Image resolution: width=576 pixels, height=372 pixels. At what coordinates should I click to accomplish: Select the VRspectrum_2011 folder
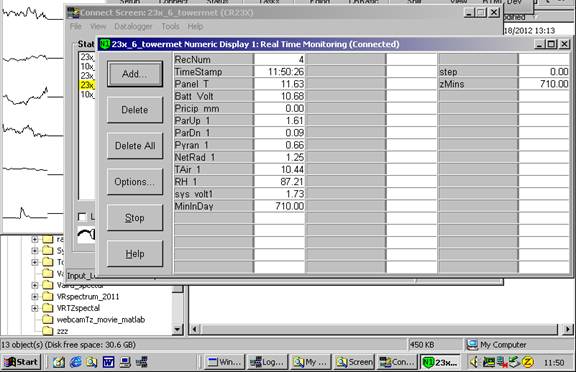[x=88, y=296]
